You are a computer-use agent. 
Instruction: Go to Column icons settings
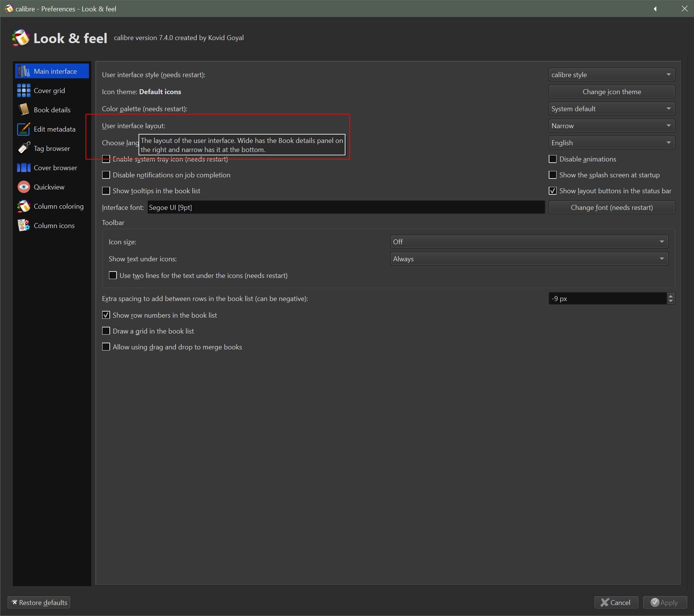[x=52, y=225]
